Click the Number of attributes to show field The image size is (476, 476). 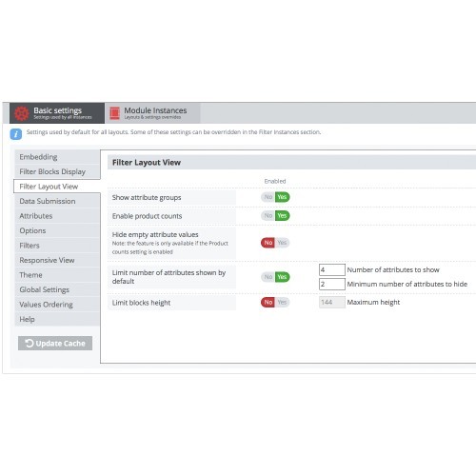(x=332, y=269)
